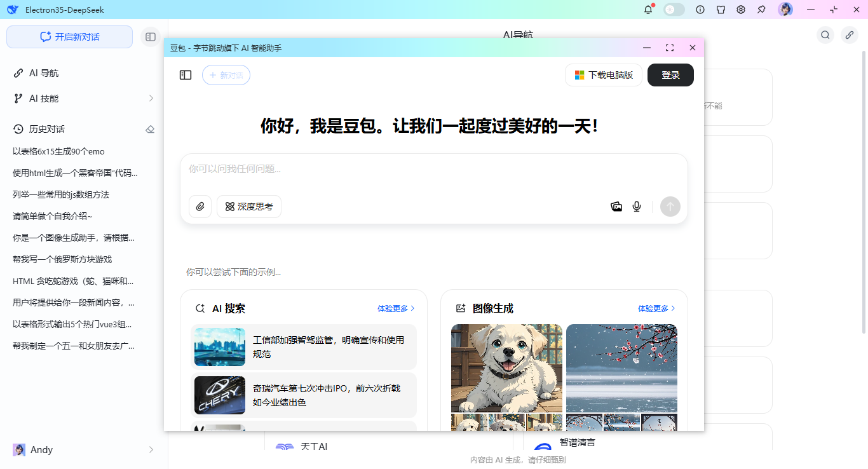The height and width of the screenshot is (469, 868).
Task: Click the image upload icon in input box
Action: tap(616, 207)
